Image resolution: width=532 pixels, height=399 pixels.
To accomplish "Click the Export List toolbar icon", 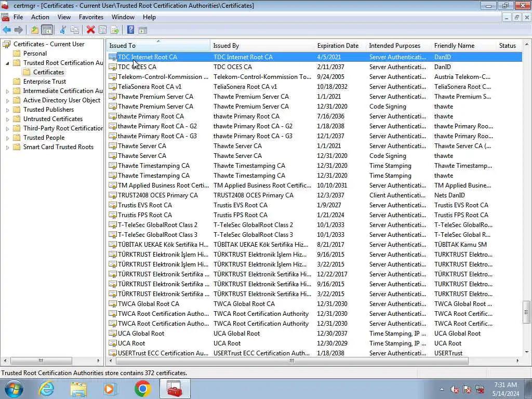I will [115, 30].
